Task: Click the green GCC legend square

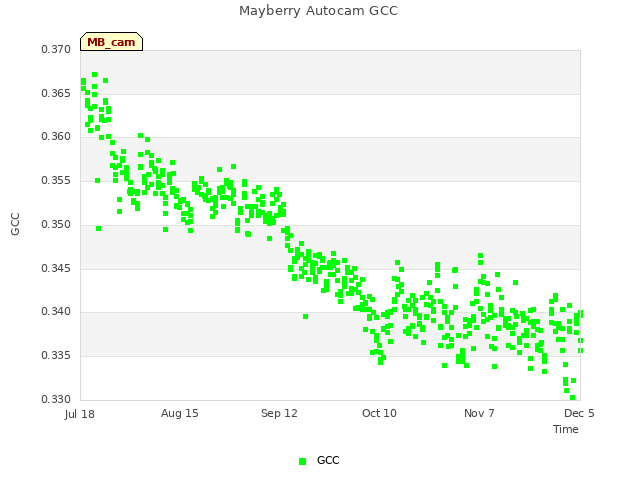Action: click(302, 461)
